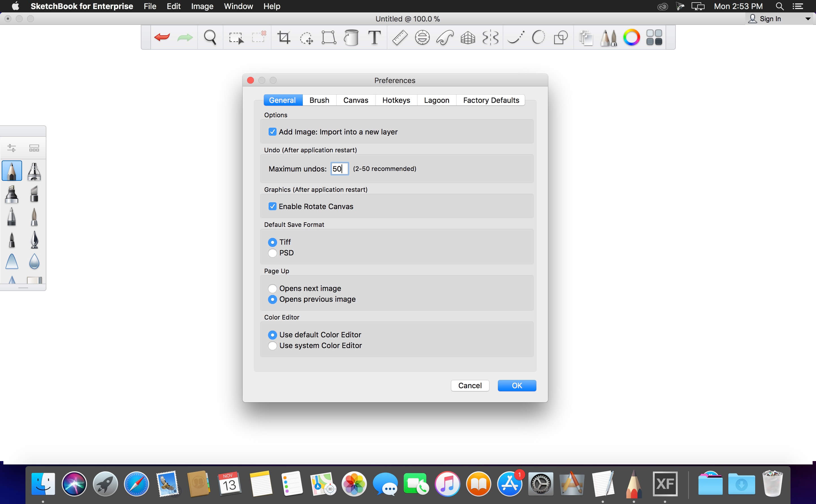
Task: Select the Draw Style circle tool
Action: click(538, 37)
